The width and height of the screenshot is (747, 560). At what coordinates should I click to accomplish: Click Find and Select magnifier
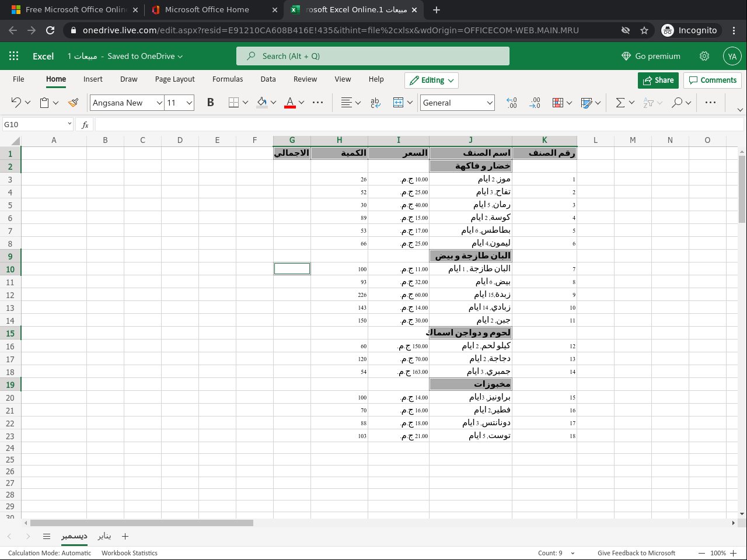(x=677, y=103)
